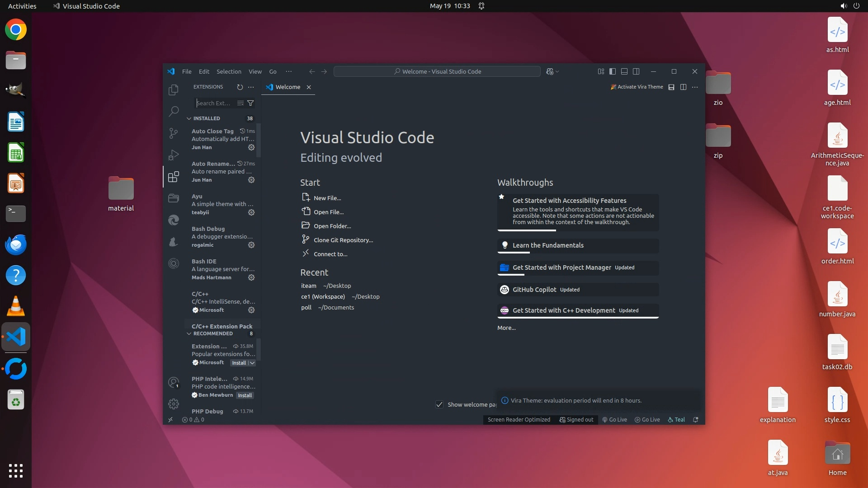
Task: Toggle the primary side bar layout button
Action: point(613,71)
